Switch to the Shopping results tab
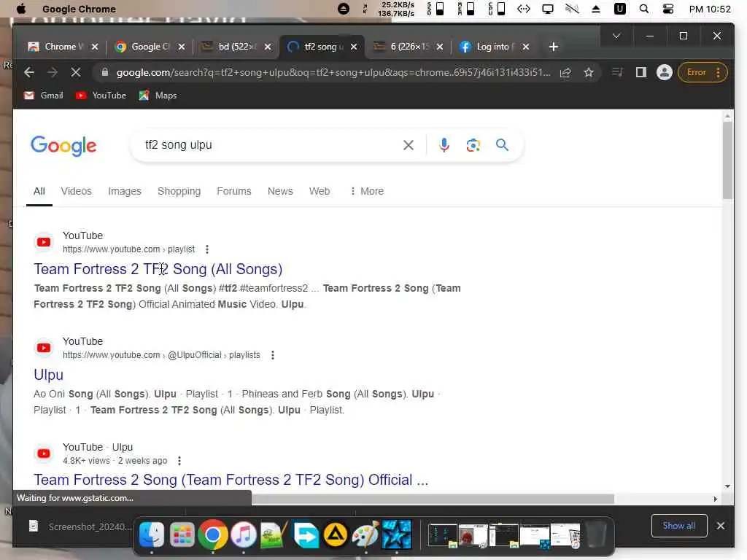 [179, 191]
